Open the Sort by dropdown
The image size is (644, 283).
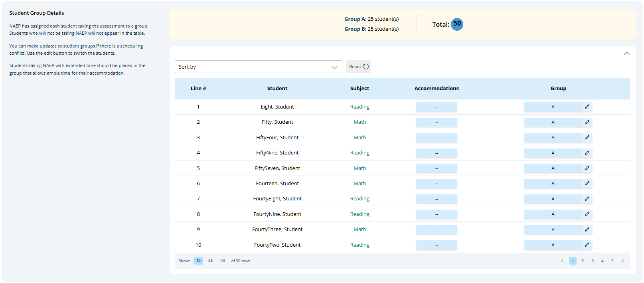[x=258, y=67]
